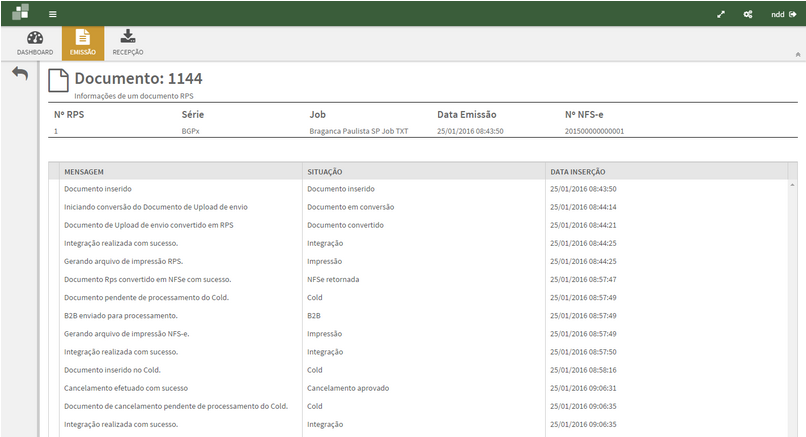The width and height of the screenshot is (806, 437).
Task: Click NFS-e number 201500000000001
Action: click(594, 131)
